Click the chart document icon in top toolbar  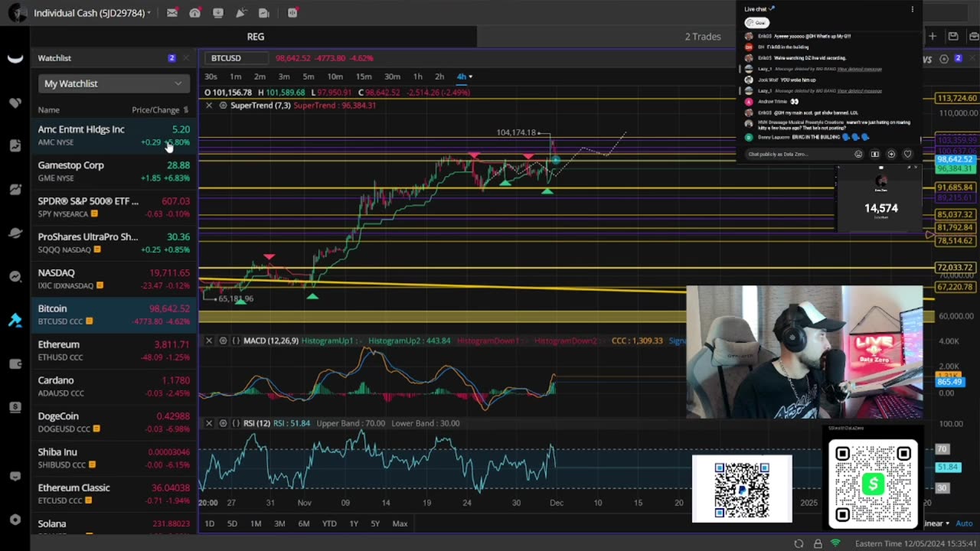(264, 13)
